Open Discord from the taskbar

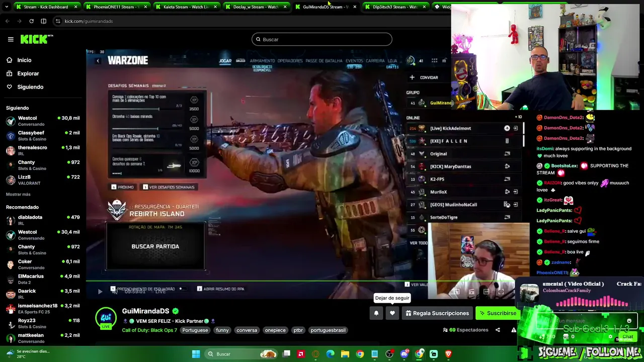pyautogui.click(x=404, y=354)
